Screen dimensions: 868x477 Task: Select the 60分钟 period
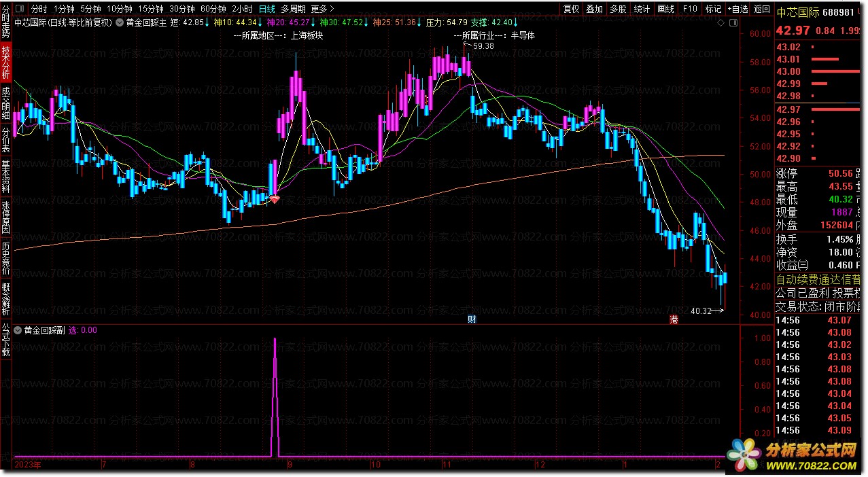(213, 9)
